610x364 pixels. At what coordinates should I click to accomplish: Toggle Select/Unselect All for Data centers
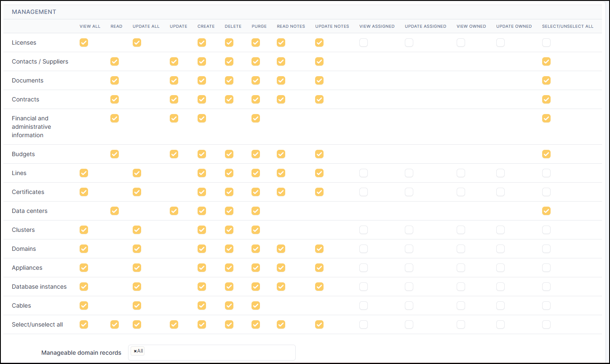coord(546,211)
